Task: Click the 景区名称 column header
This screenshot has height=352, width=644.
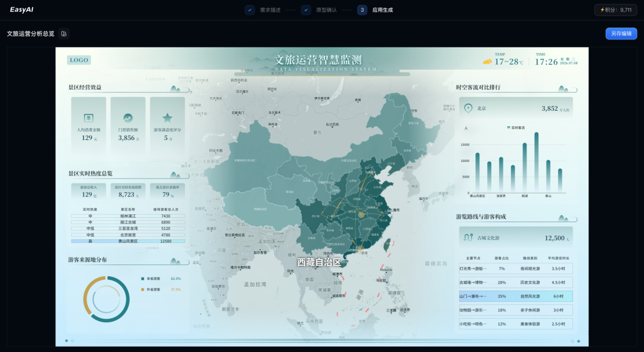Action: (x=128, y=209)
